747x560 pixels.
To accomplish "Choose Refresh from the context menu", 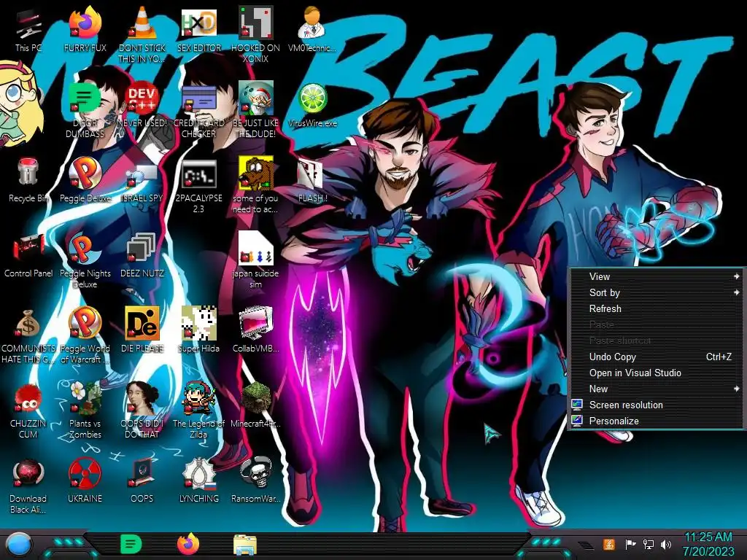I will 657,308.
